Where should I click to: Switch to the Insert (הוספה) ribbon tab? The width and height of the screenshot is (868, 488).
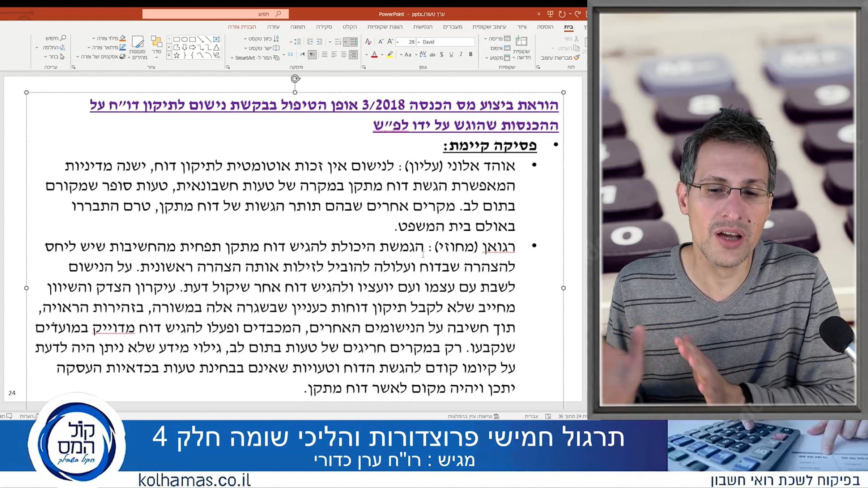tap(545, 26)
